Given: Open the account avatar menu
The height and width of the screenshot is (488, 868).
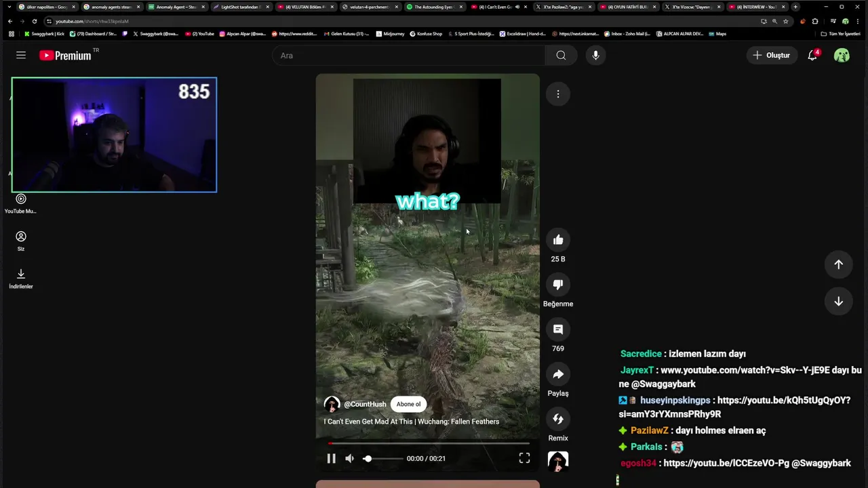Looking at the screenshot, I should point(842,56).
